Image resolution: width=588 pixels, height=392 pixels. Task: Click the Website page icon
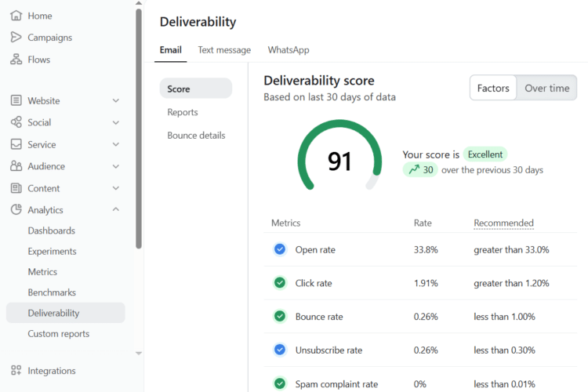(x=16, y=100)
